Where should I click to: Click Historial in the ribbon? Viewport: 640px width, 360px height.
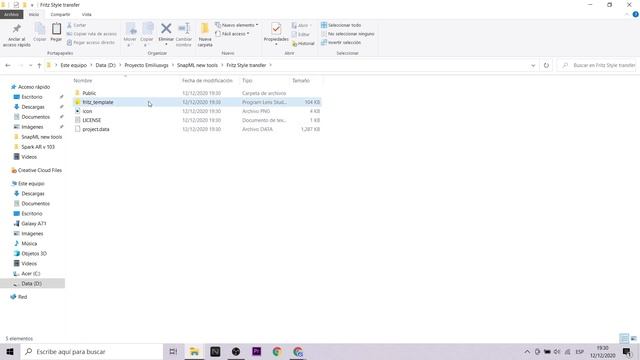point(303,43)
